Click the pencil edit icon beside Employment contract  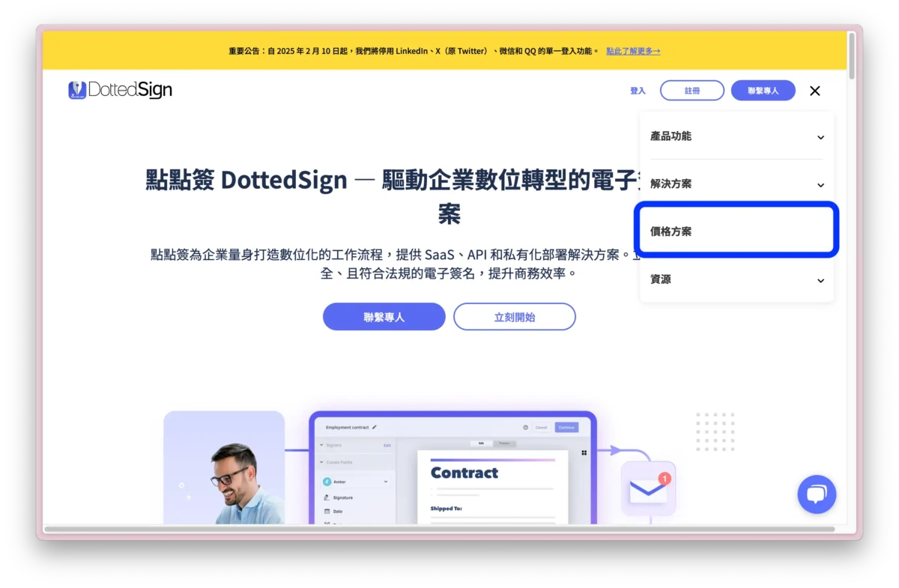coord(374,427)
